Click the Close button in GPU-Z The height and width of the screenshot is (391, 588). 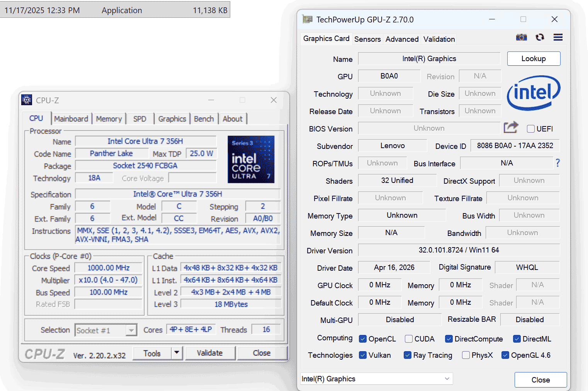pos(540,380)
